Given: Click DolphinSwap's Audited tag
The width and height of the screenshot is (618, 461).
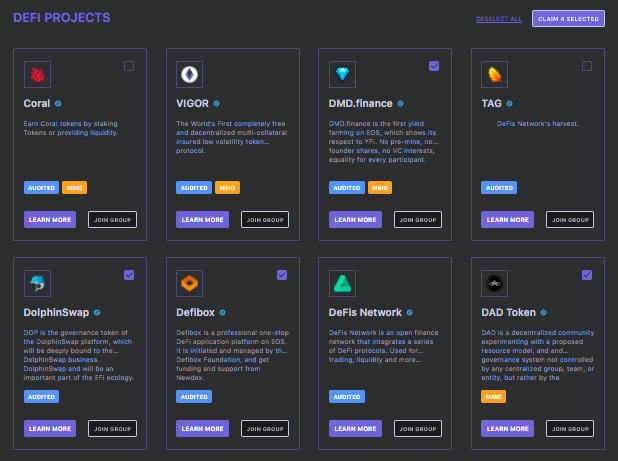Looking at the screenshot, I should click(41, 396).
